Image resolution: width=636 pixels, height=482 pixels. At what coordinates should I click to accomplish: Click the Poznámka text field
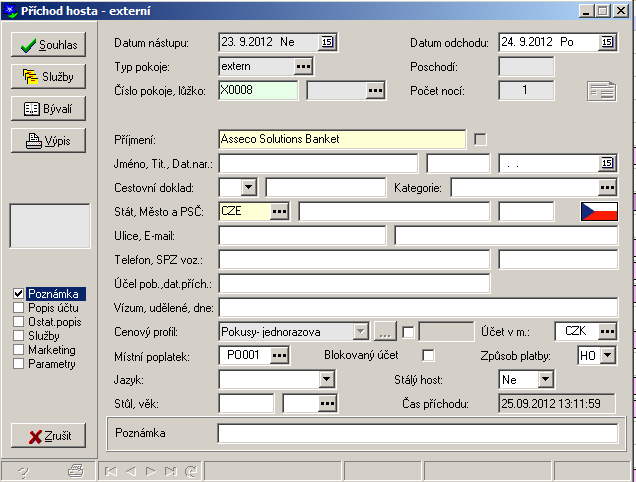click(x=418, y=433)
